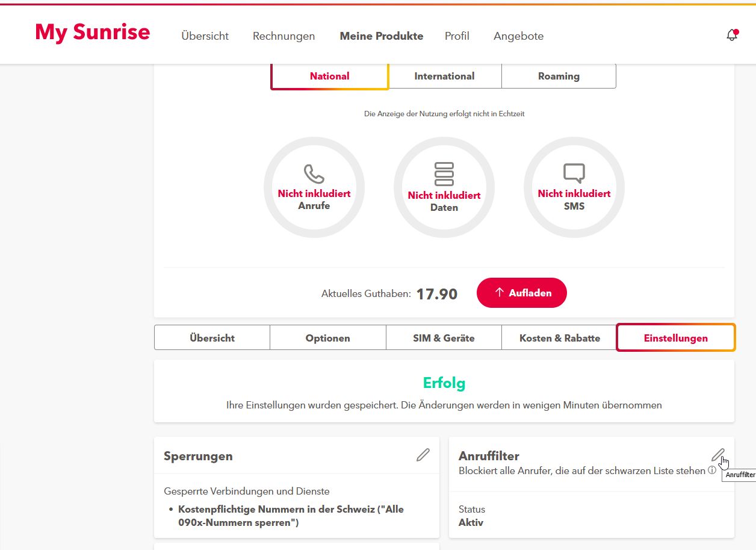Click the Anruffilter info icon
756x550 pixels.
(712, 470)
